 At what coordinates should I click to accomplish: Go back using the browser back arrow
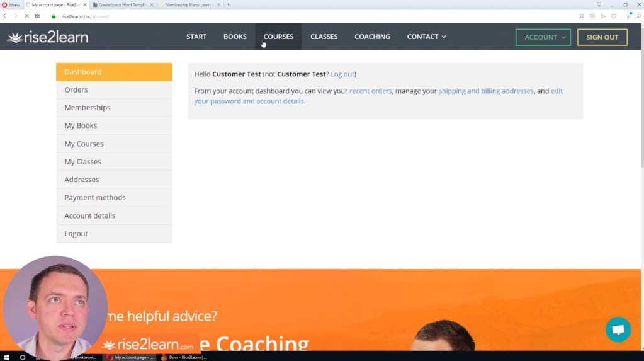pos(5,16)
